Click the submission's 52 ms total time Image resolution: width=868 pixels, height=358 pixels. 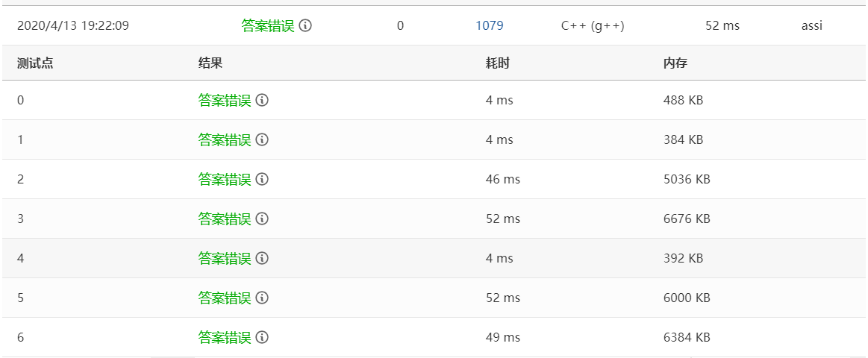[x=722, y=25]
